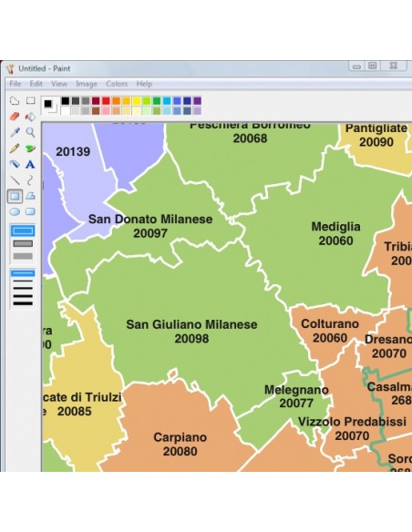Pick the bright yellow palette swatch

point(137,101)
